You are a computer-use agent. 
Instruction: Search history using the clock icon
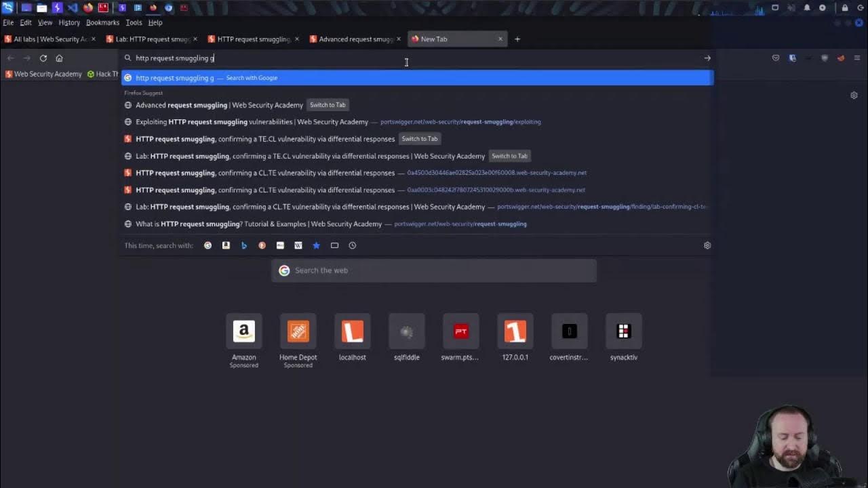click(x=353, y=245)
